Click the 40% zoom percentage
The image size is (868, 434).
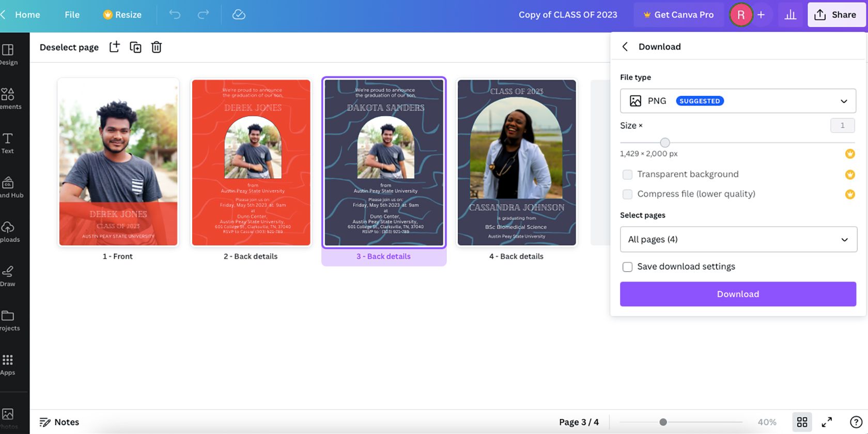pyautogui.click(x=767, y=422)
